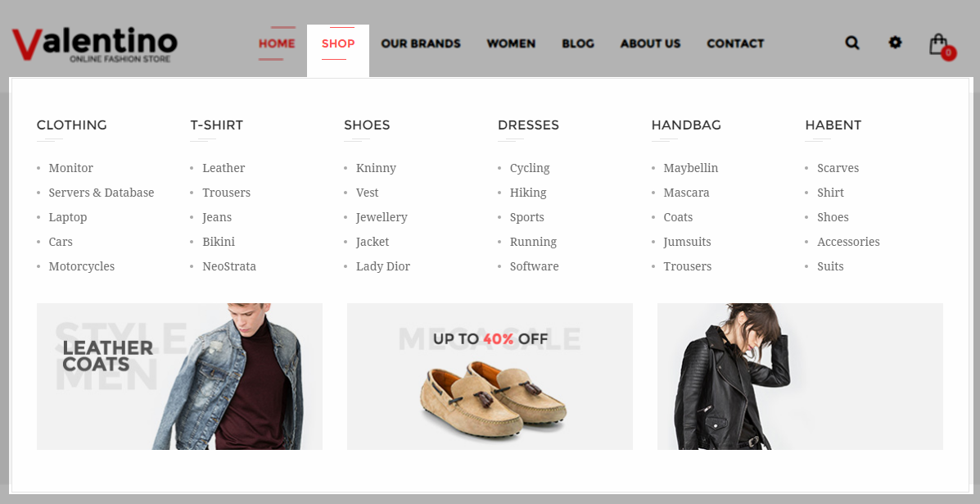Image resolution: width=980 pixels, height=504 pixels.
Task: Choose Servers & Database under Clothing
Action: click(102, 193)
